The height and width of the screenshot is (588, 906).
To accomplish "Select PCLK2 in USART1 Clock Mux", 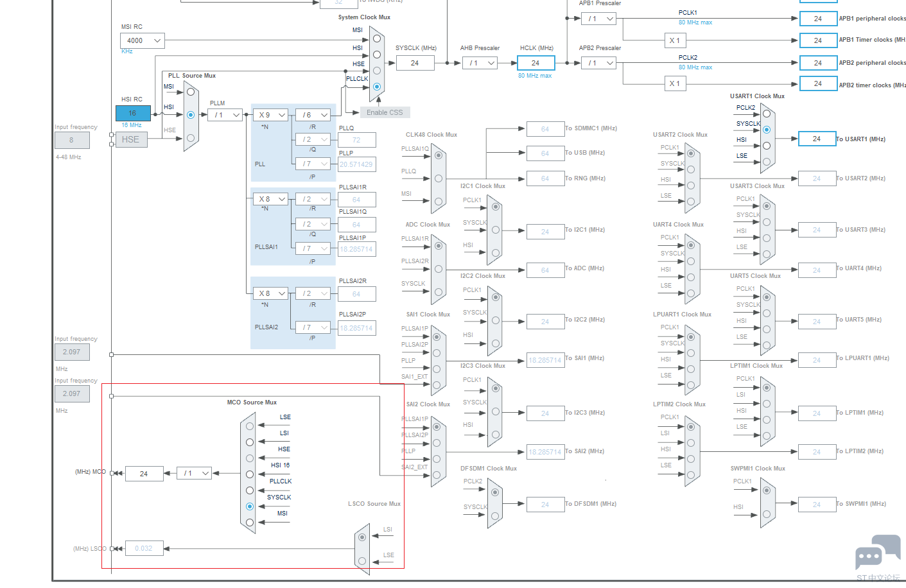I will click(x=766, y=114).
